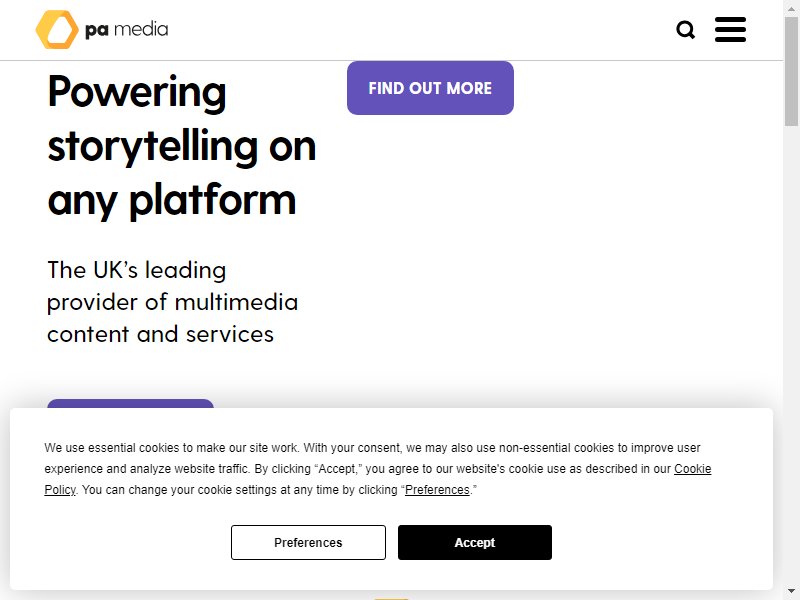
Task: Click the orange hexagon PA Media logo
Action: 57,30
